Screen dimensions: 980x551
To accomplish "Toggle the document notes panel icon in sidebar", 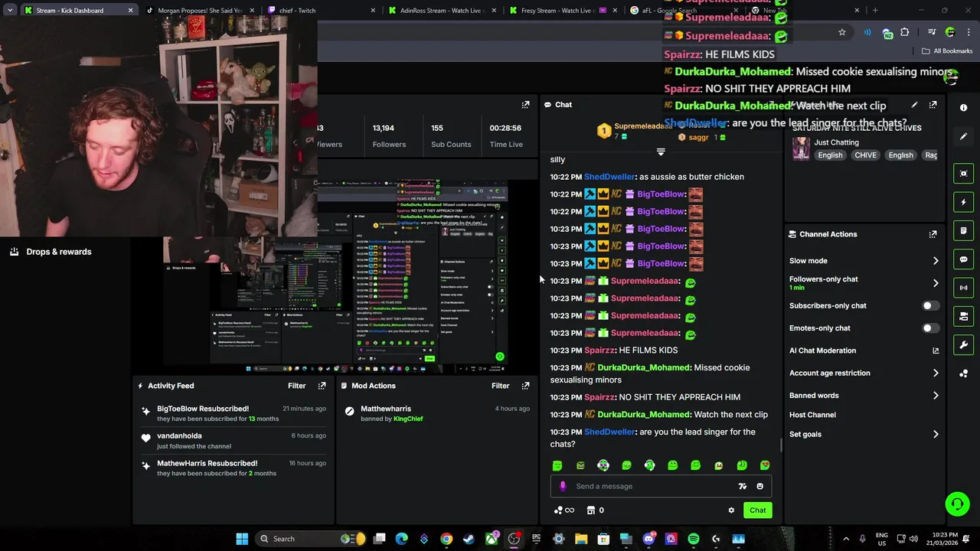I will (963, 230).
